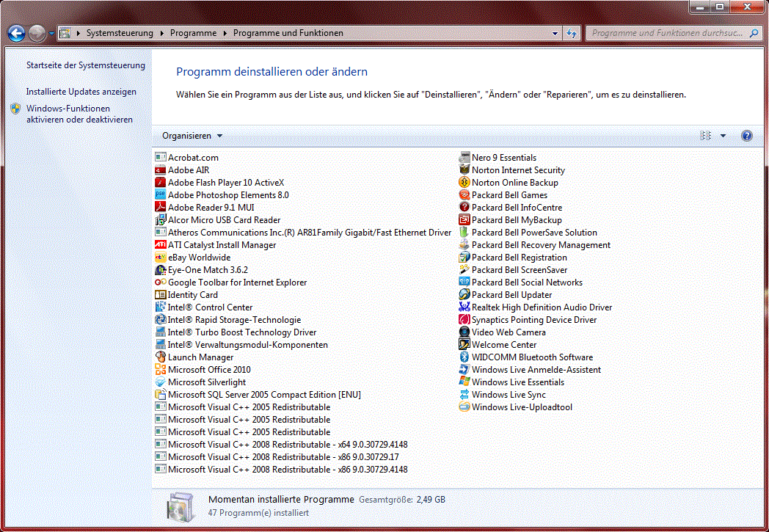This screenshot has width=769, height=532.
Task: Open the view options dropdown arrow
Action: 723,136
